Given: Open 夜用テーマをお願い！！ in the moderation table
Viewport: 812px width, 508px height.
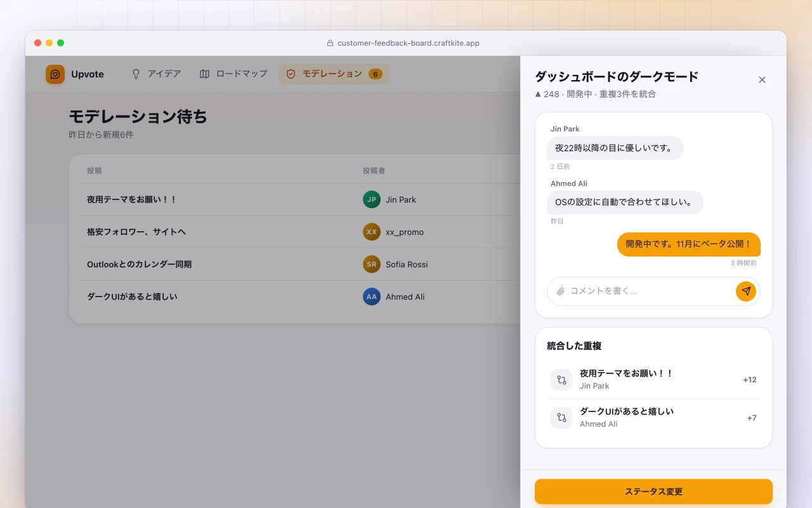Looking at the screenshot, I should click(132, 199).
